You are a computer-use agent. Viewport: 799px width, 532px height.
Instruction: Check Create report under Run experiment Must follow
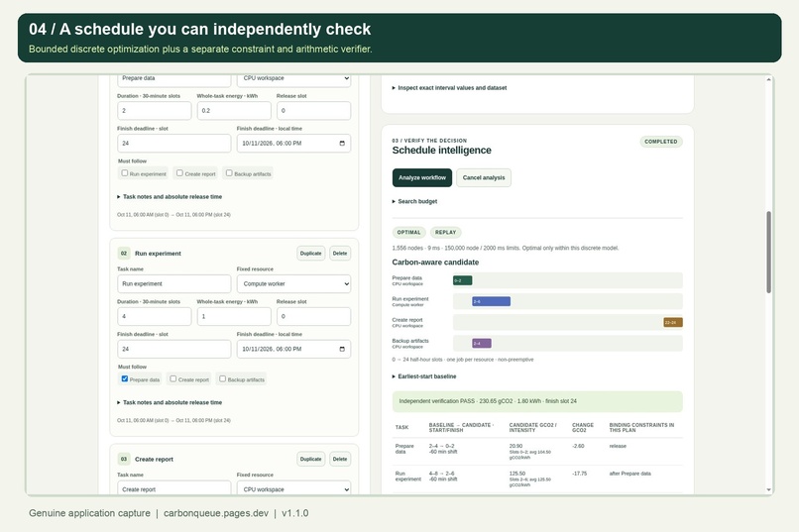(173, 378)
